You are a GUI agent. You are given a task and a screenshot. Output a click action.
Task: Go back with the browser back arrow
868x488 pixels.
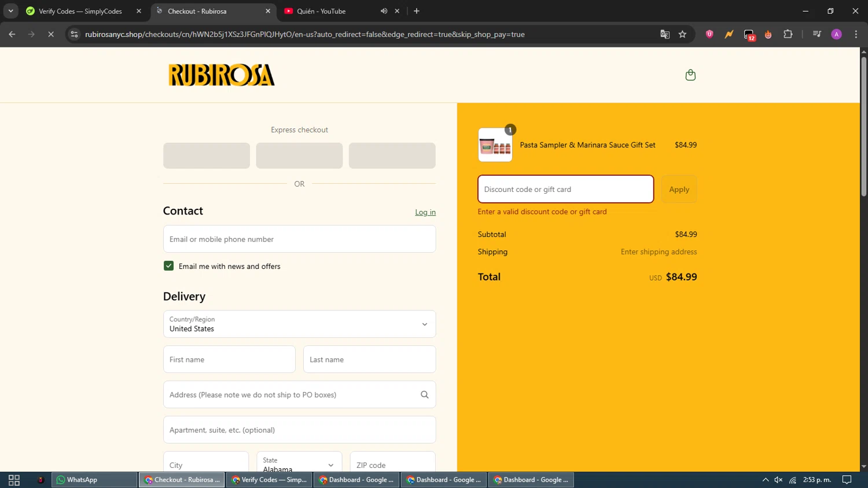[12, 34]
